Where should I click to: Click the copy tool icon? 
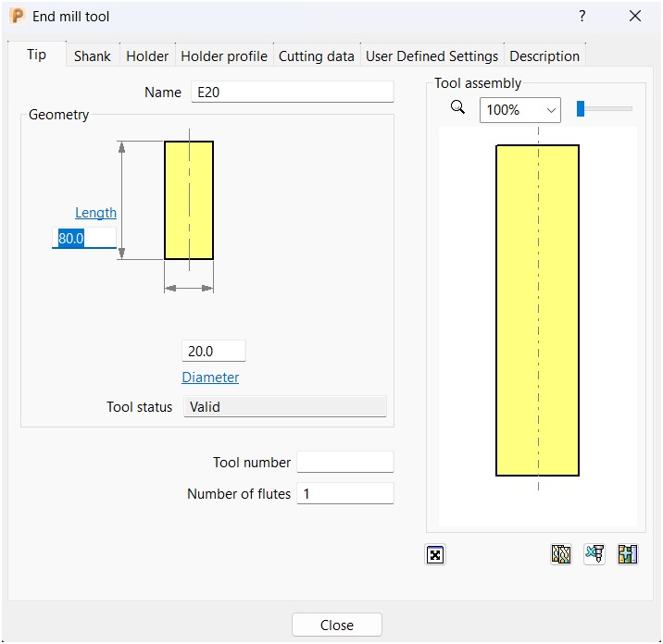[x=561, y=554]
